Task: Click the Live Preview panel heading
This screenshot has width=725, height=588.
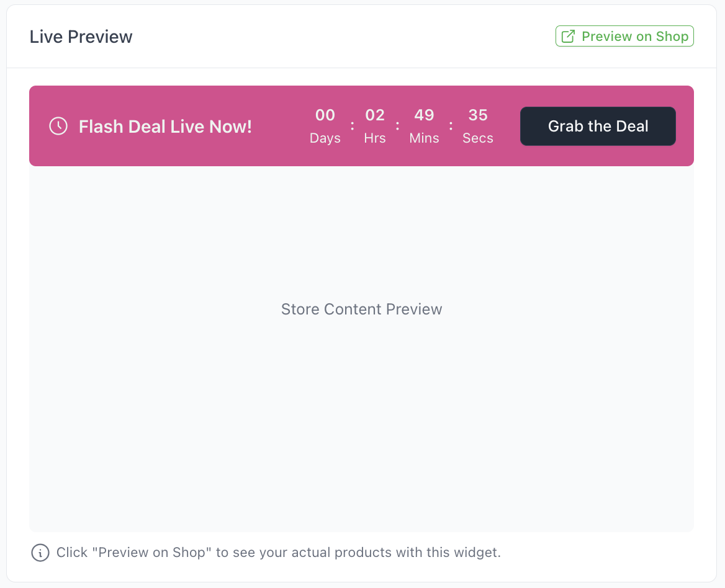Action: coord(81,37)
